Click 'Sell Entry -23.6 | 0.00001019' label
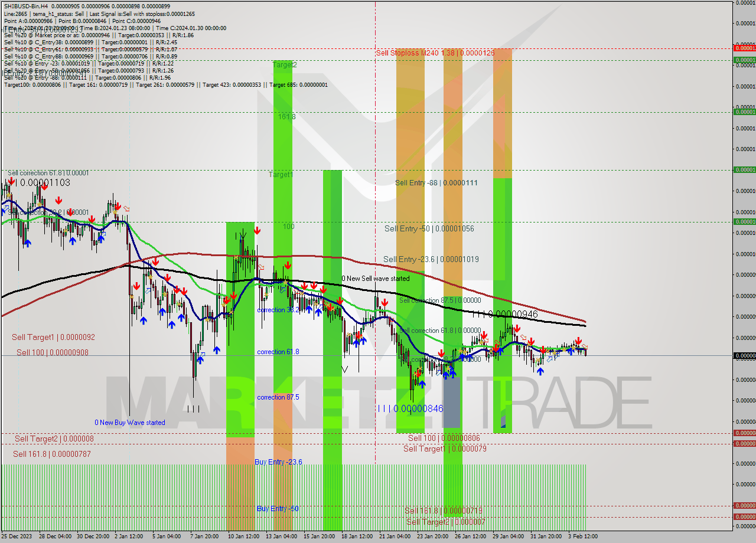The height and width of the screenshot is (543, 756). (431, 259)
